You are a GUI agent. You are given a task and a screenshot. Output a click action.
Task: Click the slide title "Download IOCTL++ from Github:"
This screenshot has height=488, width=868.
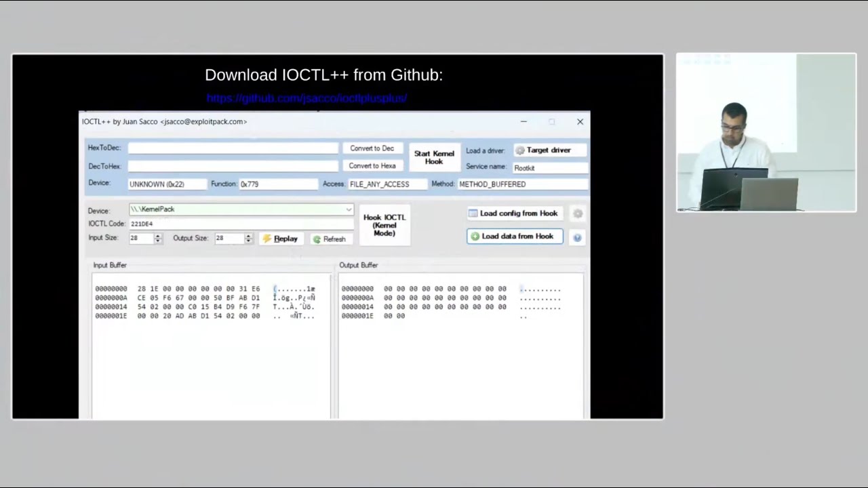coord(323,75)
